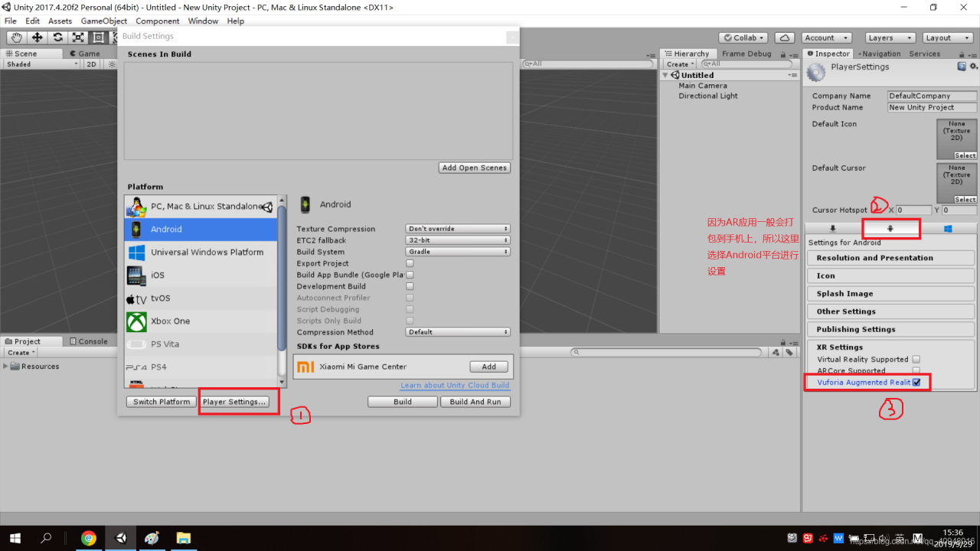This screenshot has height=551, width=980.
Task: Select the Move tool in toolbar
Action: [x=37, y=37]
